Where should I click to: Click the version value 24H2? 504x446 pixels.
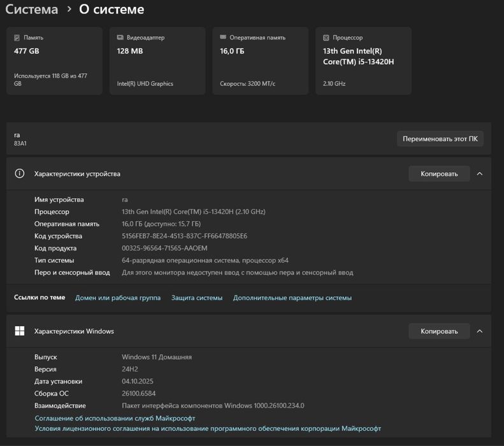tap(130, 369)
